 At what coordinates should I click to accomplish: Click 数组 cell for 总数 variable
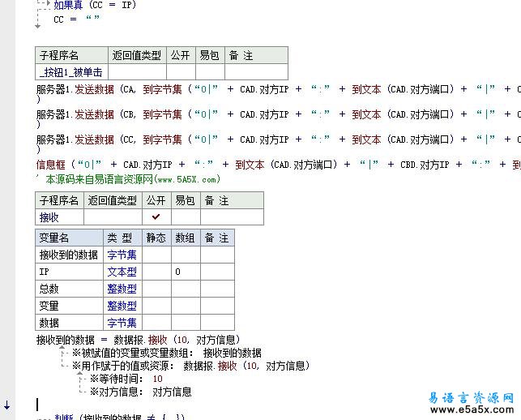186,289
